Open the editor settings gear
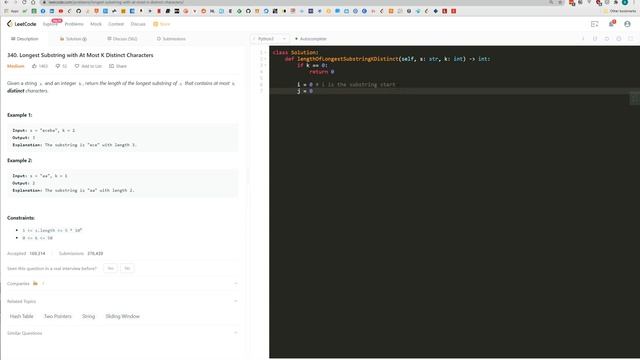This screenshot has width=640, height=360. click(x=619, y=39)
